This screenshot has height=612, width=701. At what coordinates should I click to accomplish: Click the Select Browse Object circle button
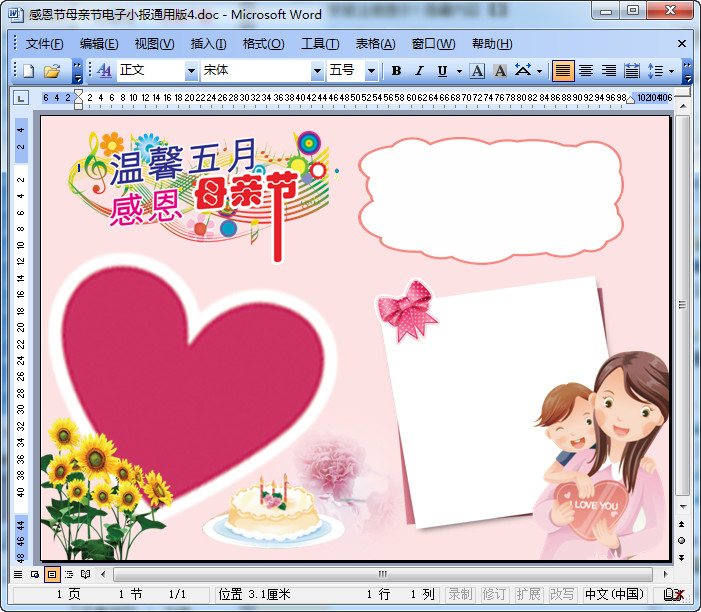[x=682, y=541]
